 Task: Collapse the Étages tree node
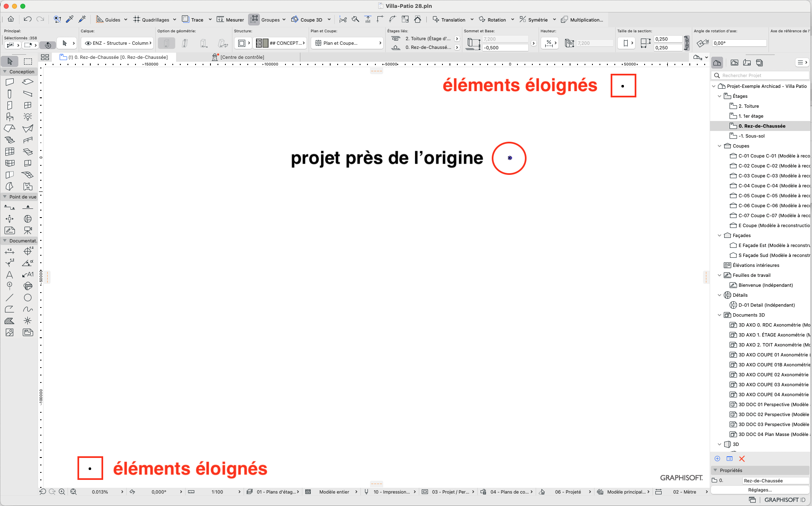pos(720,96)
